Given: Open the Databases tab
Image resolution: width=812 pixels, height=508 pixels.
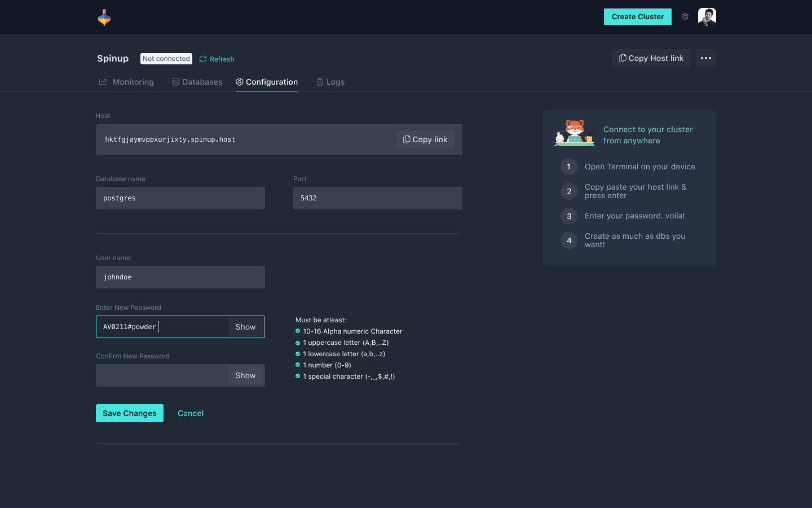Looking at the screenshot, I should coord(197,82).
